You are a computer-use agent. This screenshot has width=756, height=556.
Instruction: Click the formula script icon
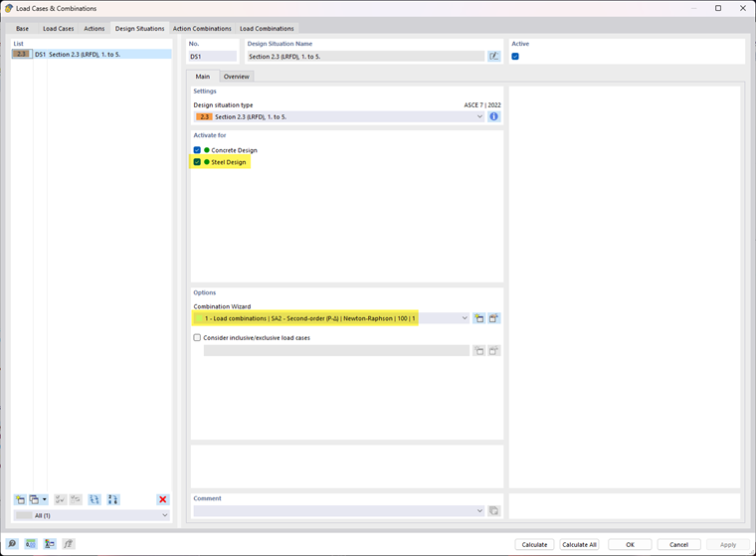(x=68, y=544)
